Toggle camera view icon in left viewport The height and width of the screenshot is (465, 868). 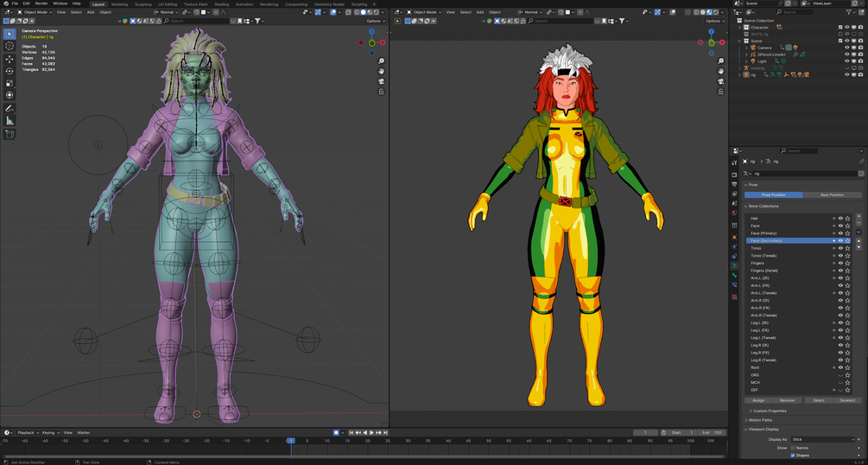tap(382, 81)
